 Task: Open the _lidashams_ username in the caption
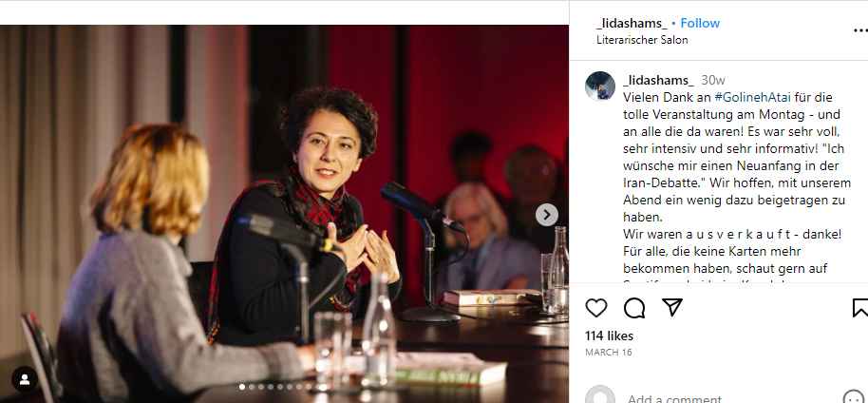(658, 81)
